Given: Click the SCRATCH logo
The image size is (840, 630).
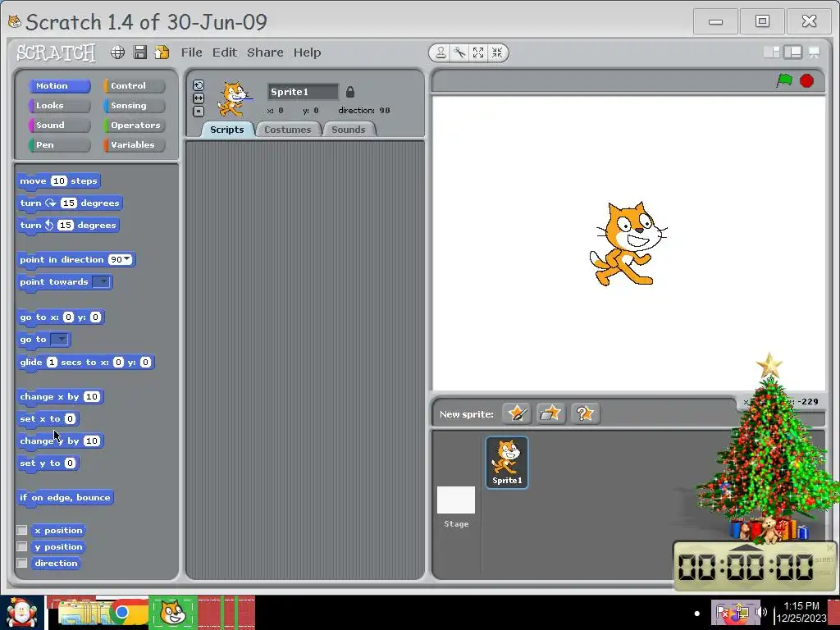Looking at the screenshot, I should 57,52.
